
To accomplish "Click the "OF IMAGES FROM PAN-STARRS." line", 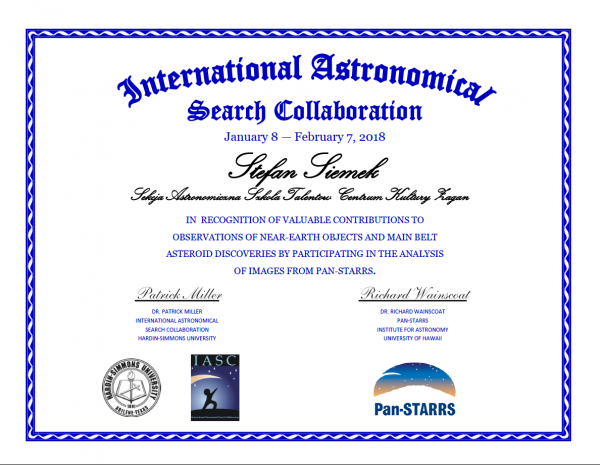I will [x=299, y=271].
